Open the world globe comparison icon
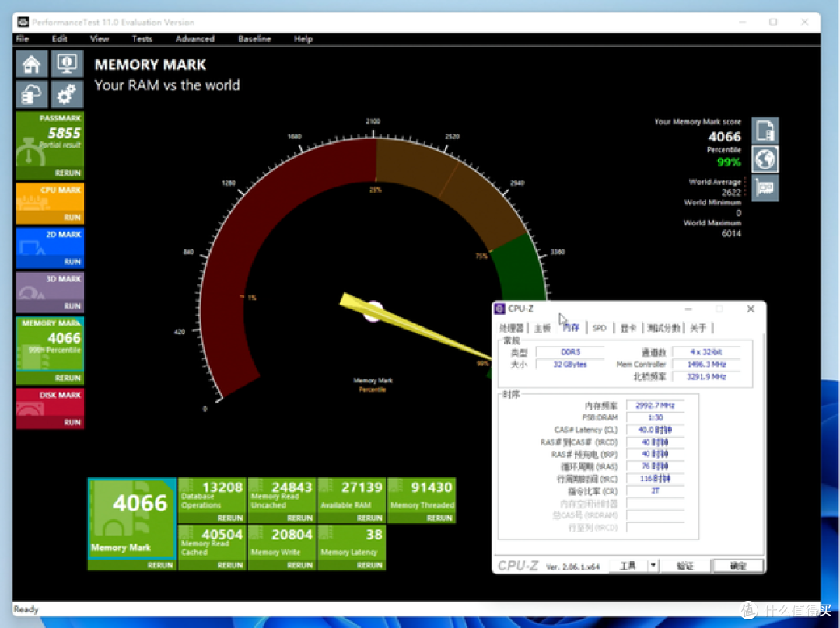Viewport: 840px width, 628px height. [765, 159]
